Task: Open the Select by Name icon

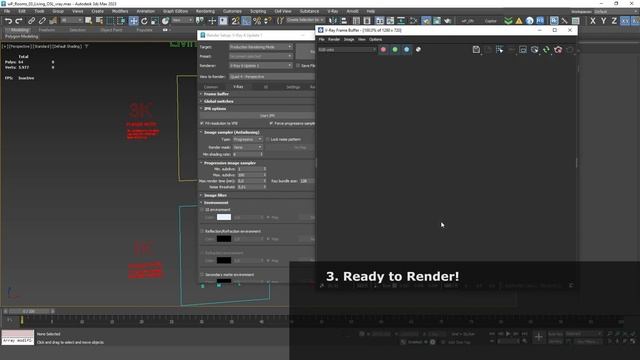Action: (x=99, y=20)
